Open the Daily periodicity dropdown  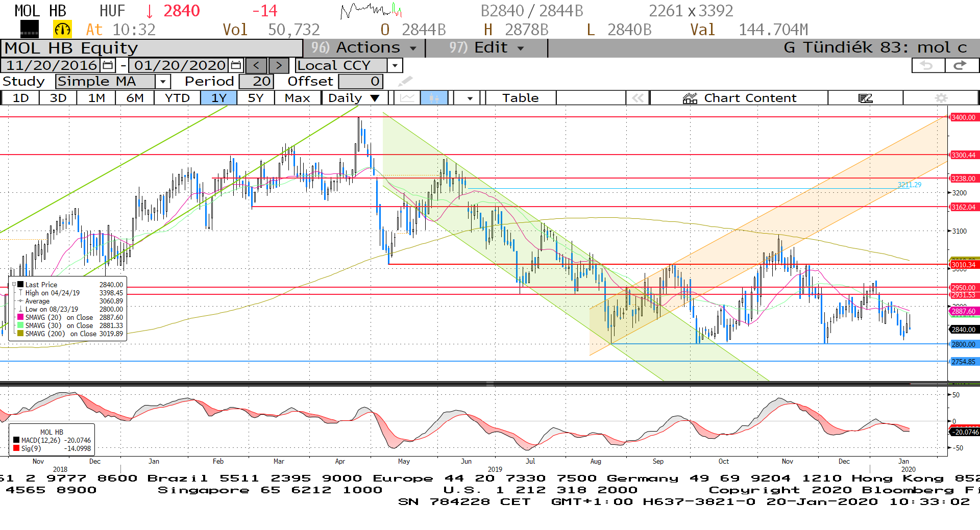tap(354, 98)
